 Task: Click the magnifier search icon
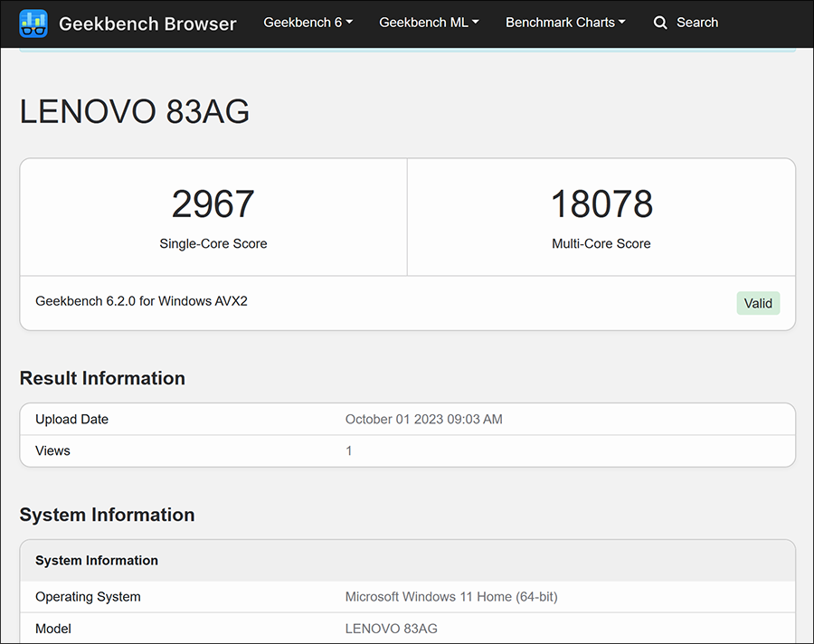click(x=660, y=23)
